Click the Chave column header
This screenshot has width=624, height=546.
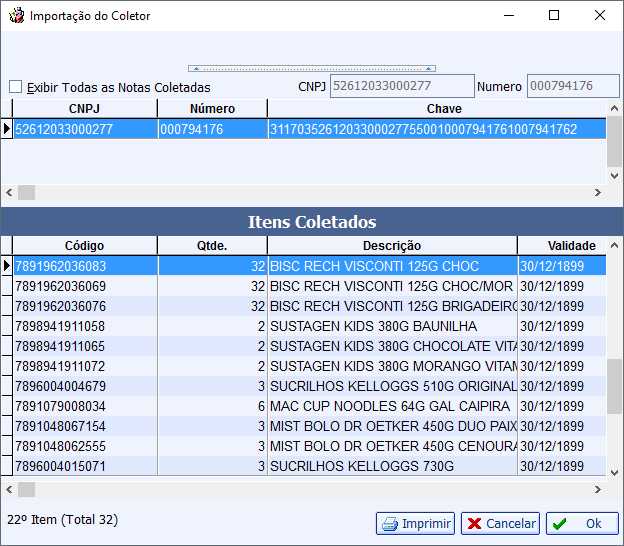tap(437, 109)
